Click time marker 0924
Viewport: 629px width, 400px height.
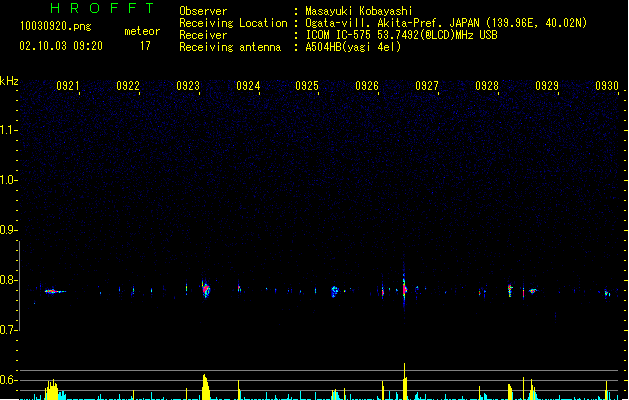(x=248, y=86)
